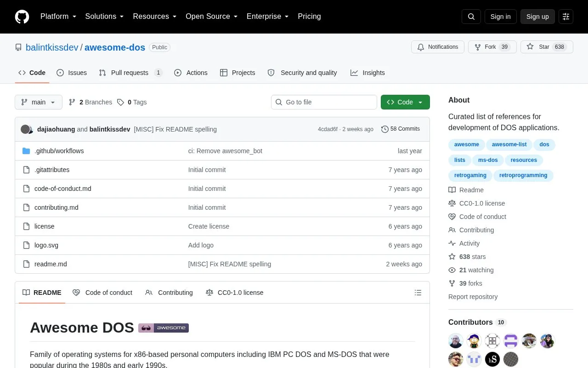Star the awesome-dos repository
Screen dimensions: 588x368
pos(547,47)
